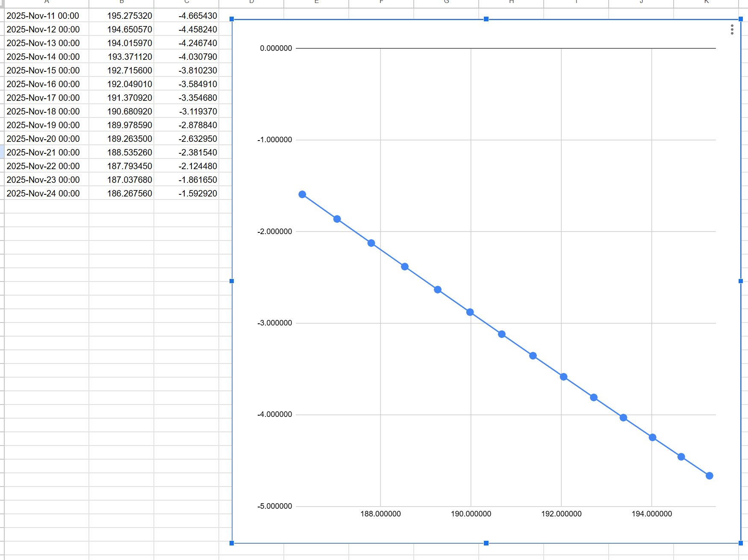Screen dimensions: 748x560
Task: Select cell containing 2025-Nov-24 00:00
Action: pos(46,194)
